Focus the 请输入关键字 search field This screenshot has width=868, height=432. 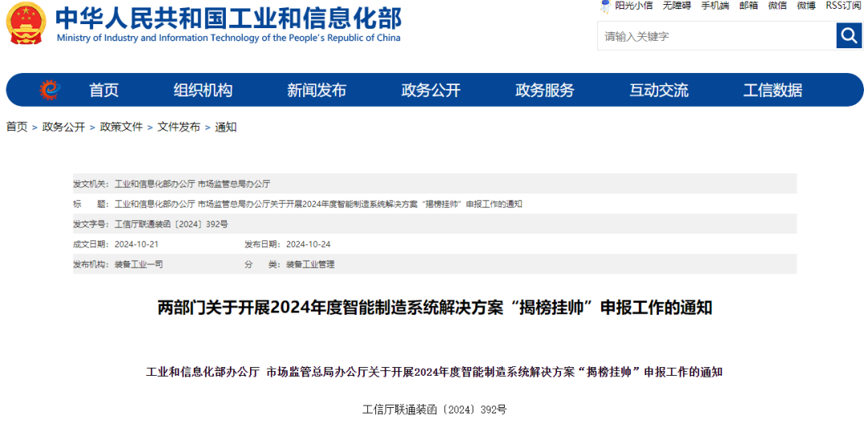[715, 36]
